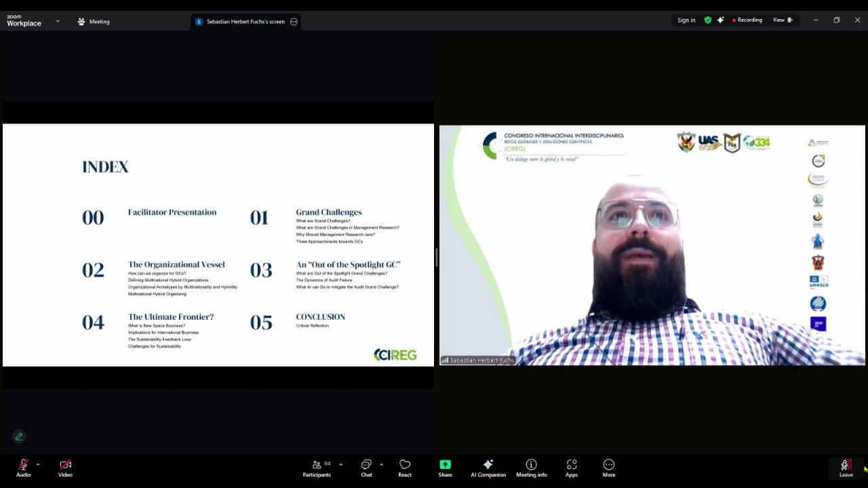Open the React emoji menu

click(405, 468)
